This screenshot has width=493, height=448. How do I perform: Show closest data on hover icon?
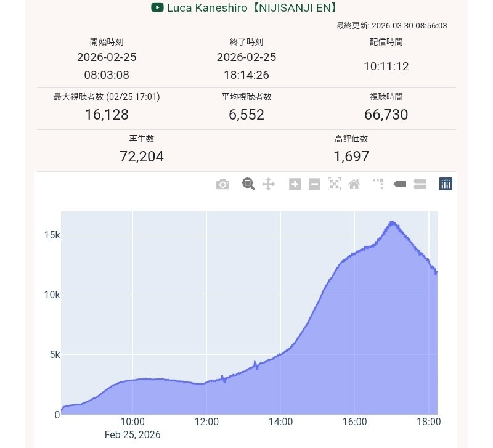(x=399, y=184)
